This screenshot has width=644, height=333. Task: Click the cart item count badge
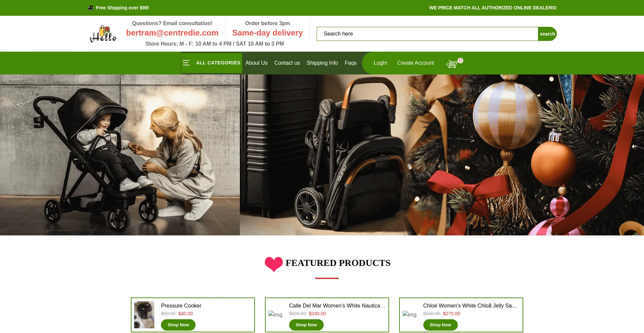[x=461, y=60]
